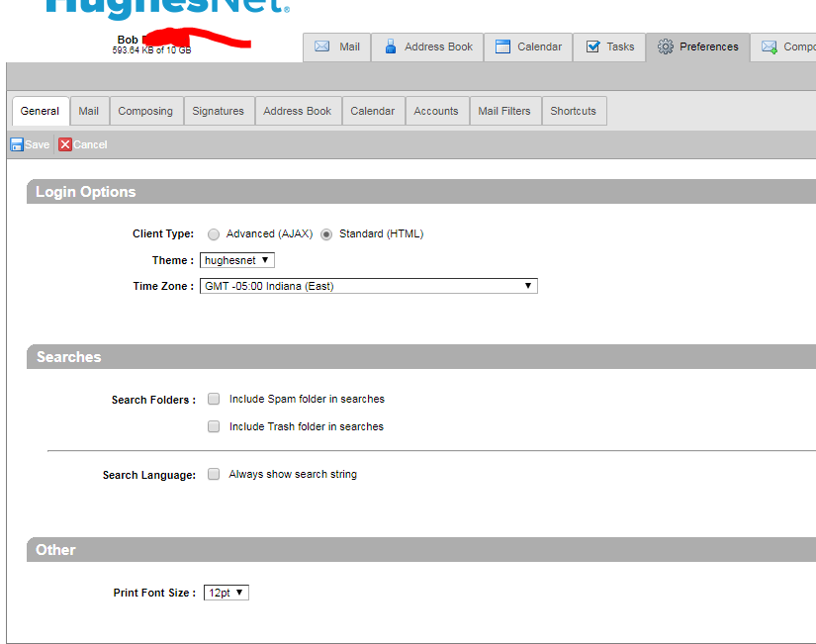Click the Calendar icon in top bar

502,46
